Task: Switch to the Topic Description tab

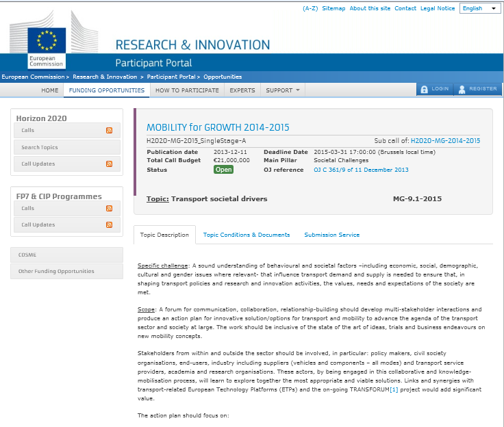Action: (x=164, y=235)
